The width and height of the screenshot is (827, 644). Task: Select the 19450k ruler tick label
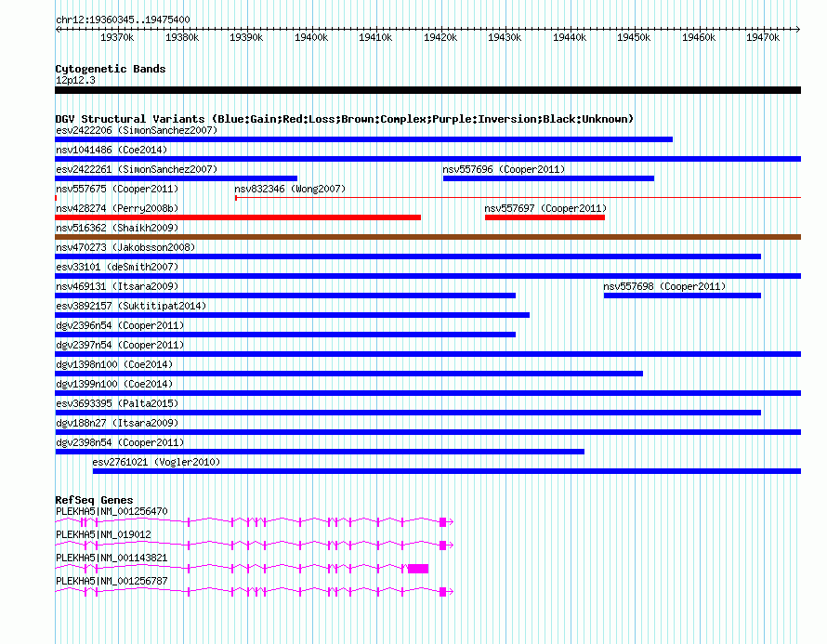[x=634, y=37]
